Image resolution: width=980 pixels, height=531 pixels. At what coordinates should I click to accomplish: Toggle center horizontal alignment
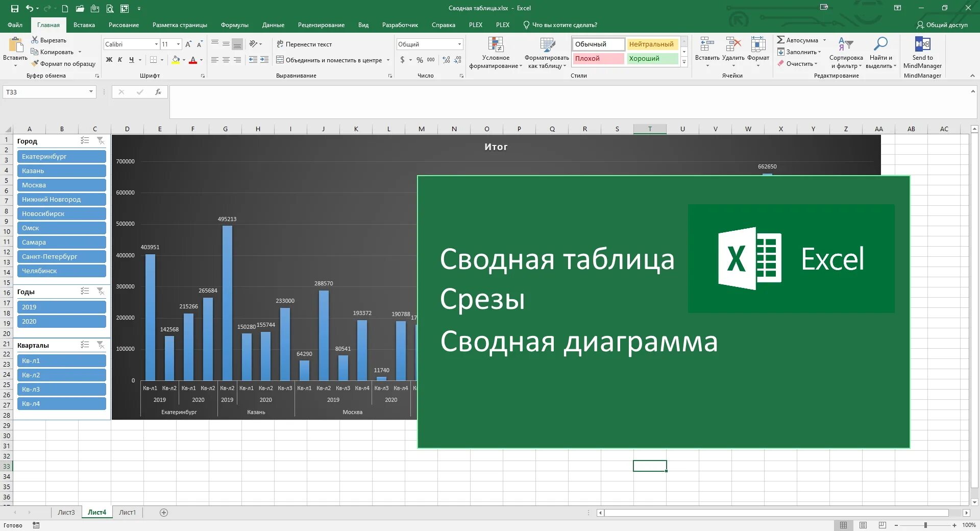226,60
